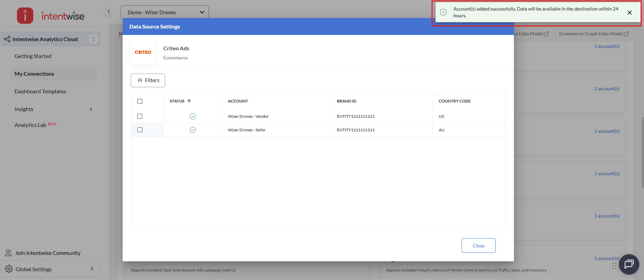The height and width of the screenshot is (280, 644).
Task: Click the Criteo logo thumbnail
Action: point(143,52)
